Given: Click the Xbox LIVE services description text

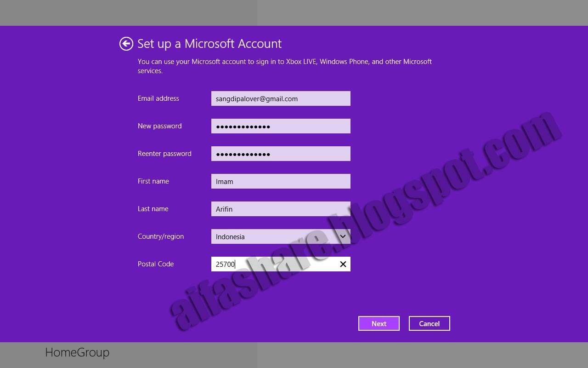Looking at the screenshot, I should [285, 66].
